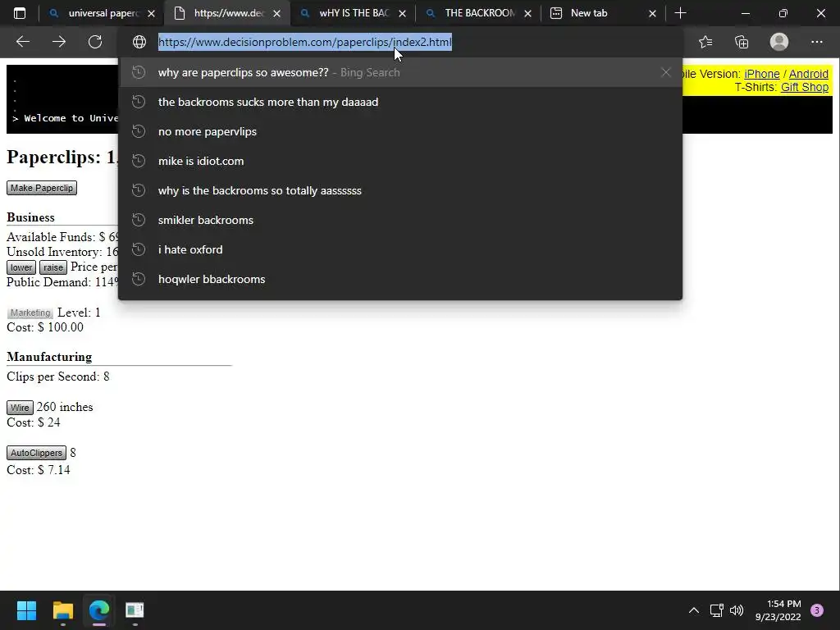This screenshot has height=630, width=840.
Task: Show hidden system tray icons
Action: point(694,610)
